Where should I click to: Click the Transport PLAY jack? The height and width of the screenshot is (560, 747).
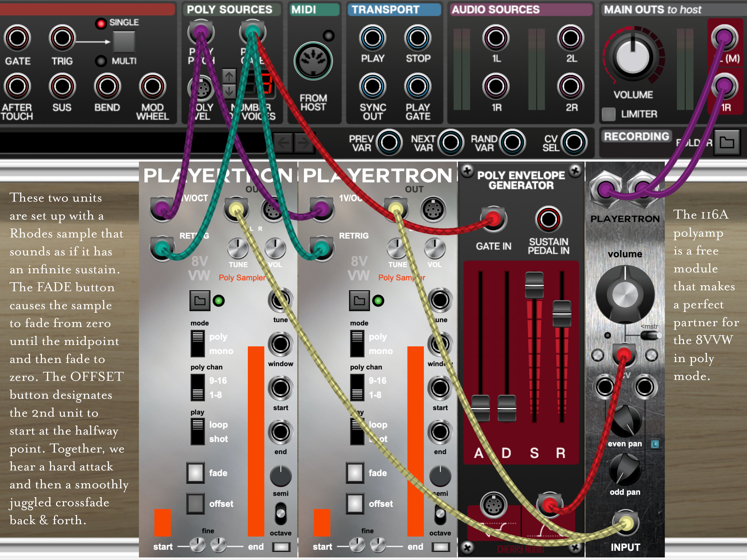(372, 38)
